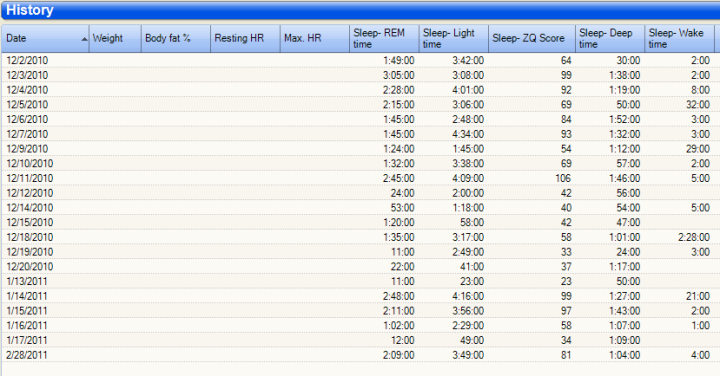Screen dimensions: 720x376
Task: Sort by the Weight column header
Action: pyautogui.click(x=115, y=39)
